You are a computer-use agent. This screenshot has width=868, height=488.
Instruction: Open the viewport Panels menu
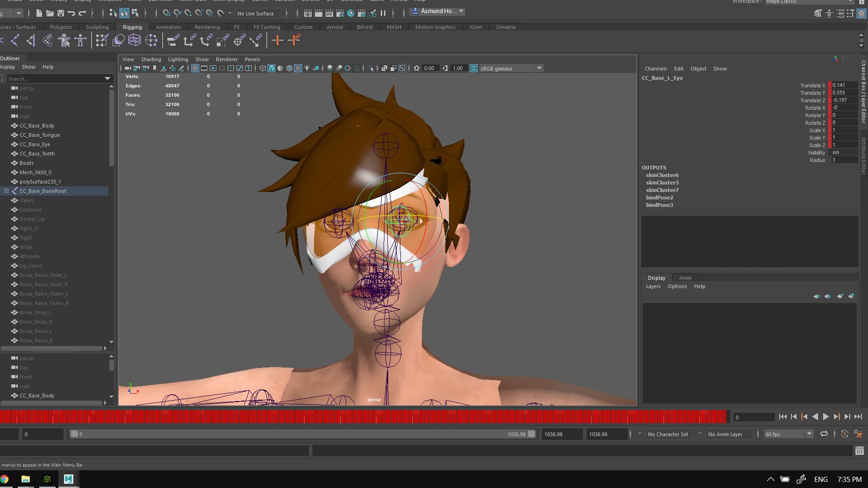click(x=252, y=59)
